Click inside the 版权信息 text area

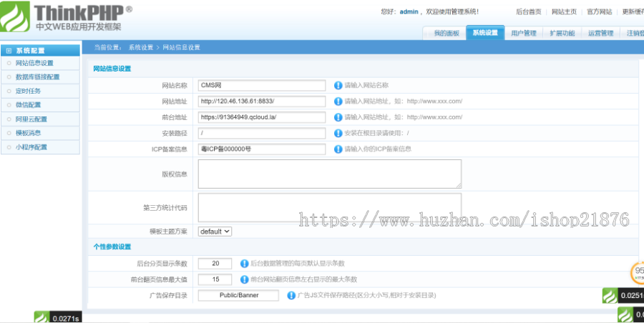(330, 174)
